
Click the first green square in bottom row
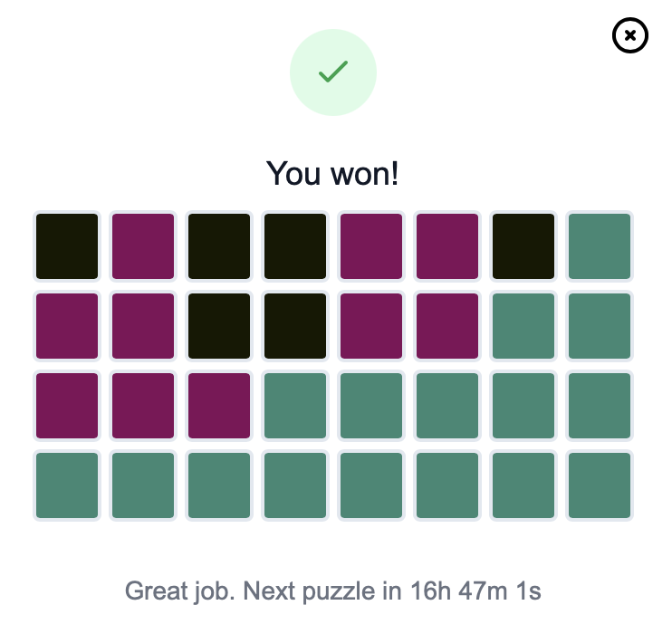[67, 485]
